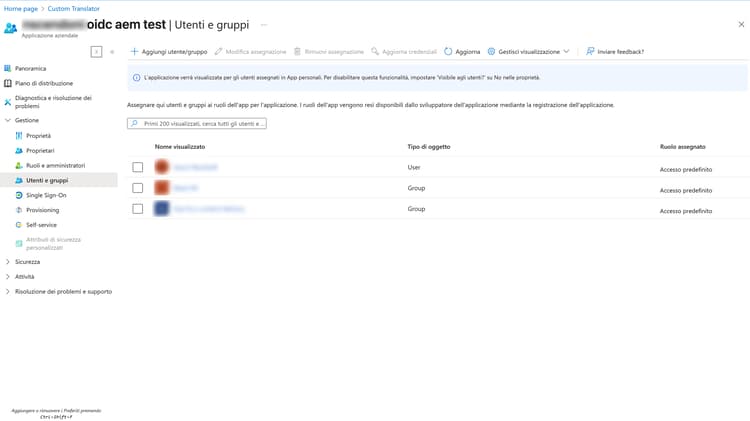Viewport: 750px width, 421px height.
Task: Click the magnifier icon in search box
Action: [x=134, y=123]
